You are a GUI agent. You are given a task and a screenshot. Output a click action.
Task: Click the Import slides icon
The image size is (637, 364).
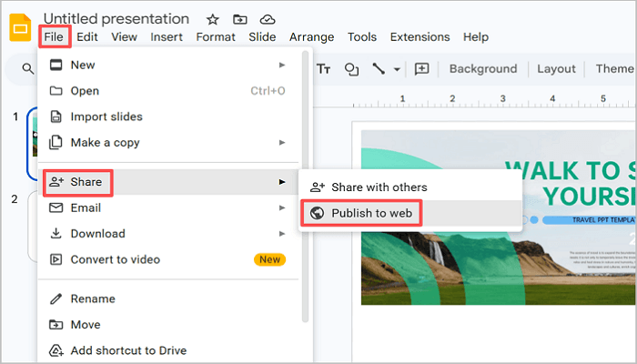[56, 117]
